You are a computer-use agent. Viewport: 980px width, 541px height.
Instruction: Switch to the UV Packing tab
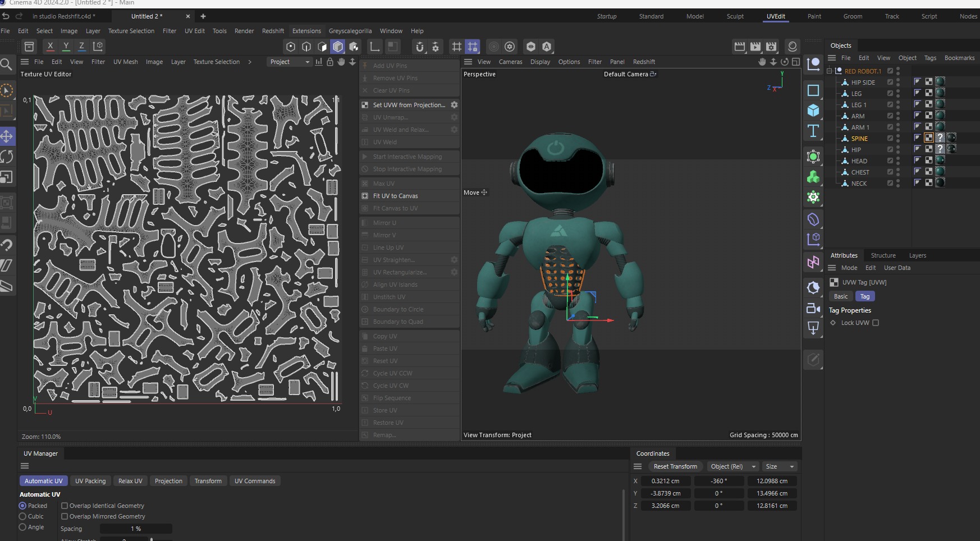pyautogui.click(x=90, y=481)
